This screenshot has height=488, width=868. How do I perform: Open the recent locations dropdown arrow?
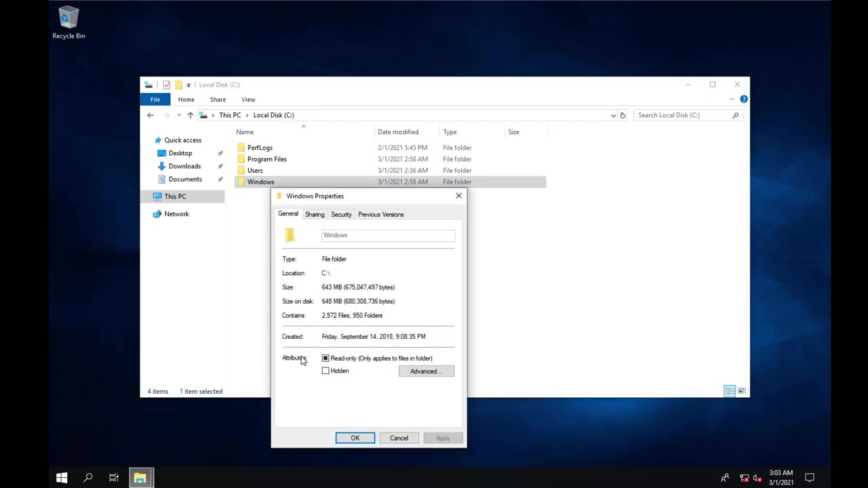point(179,115)
